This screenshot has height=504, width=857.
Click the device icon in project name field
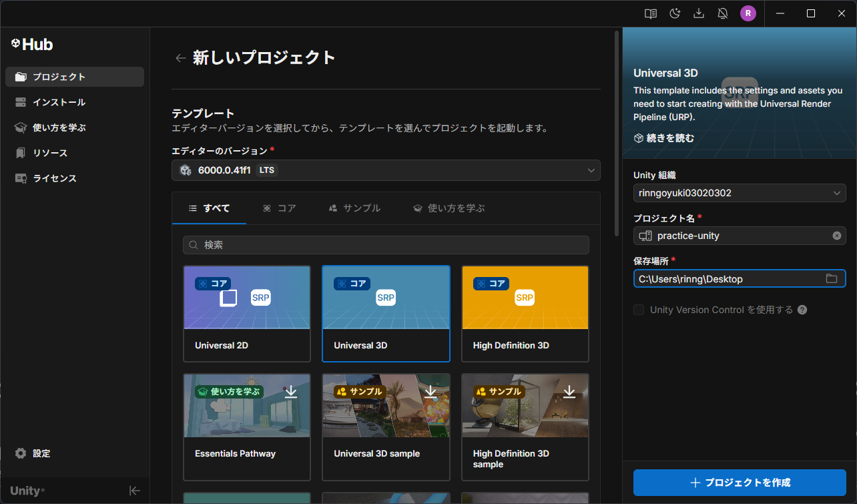645,236
